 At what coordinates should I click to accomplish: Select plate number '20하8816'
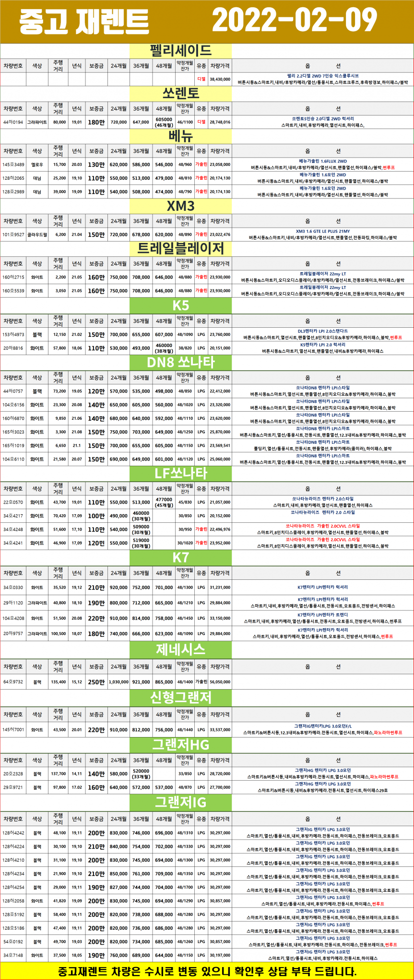coord(13,348)
